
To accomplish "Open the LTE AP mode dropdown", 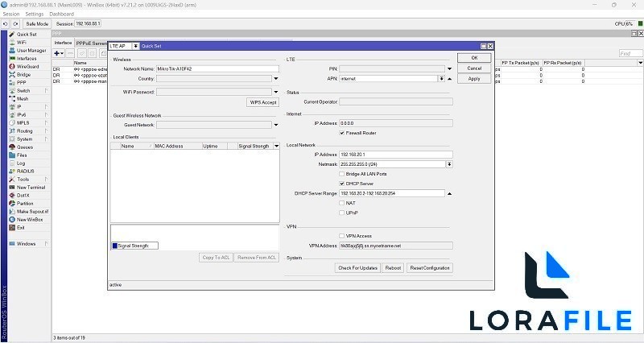I will point(135,46).
